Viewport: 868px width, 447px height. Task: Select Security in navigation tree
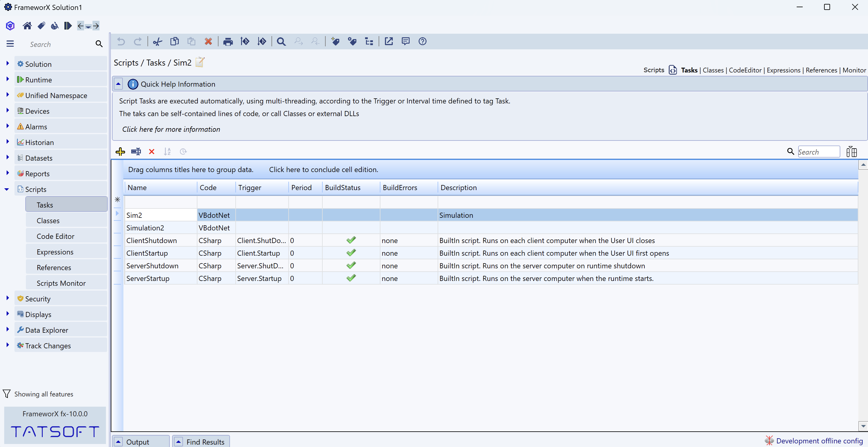point(61,299)
